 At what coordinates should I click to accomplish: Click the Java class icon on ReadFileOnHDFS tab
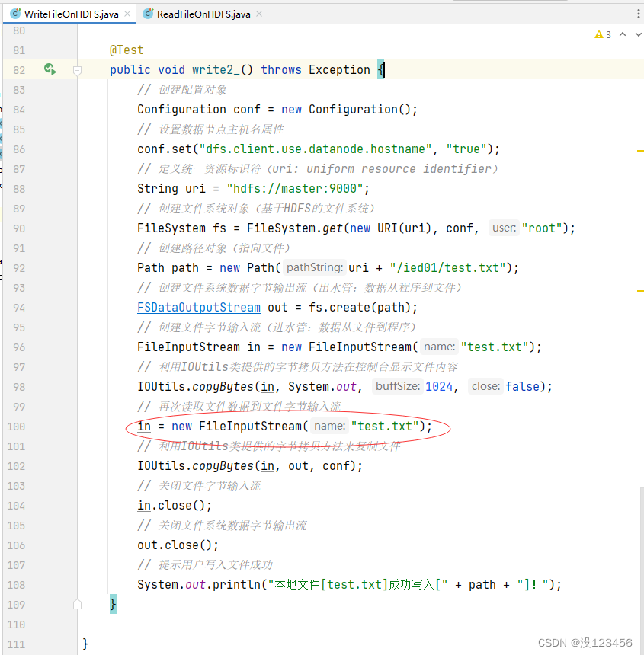(147, 13)
